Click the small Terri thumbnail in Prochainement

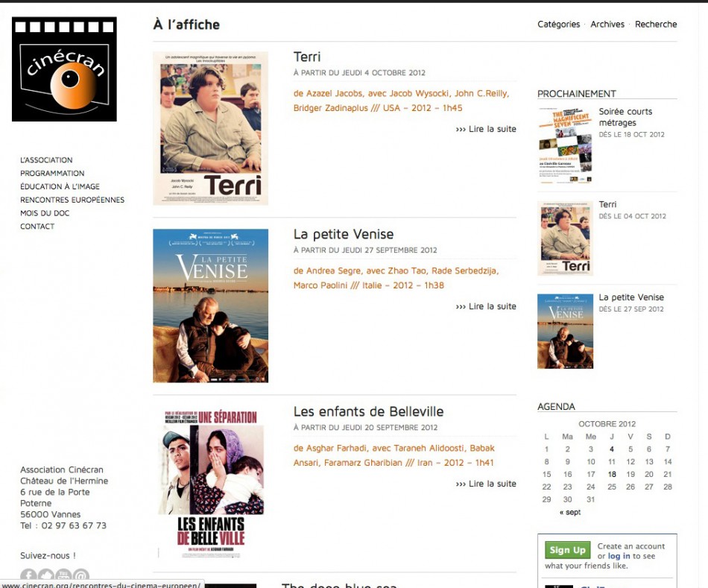(565, 238)
